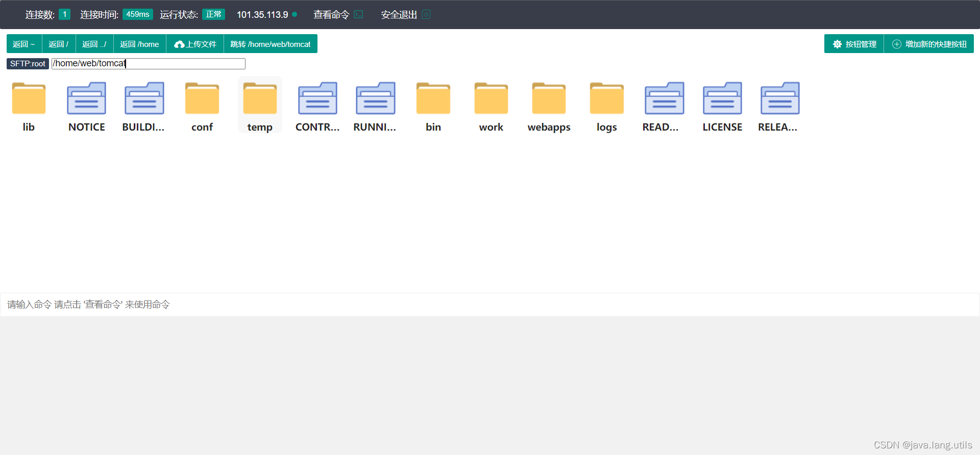The image size is (980, 455).
Task: Click the power icon beside 安全退出
Action: pos(426,14)
